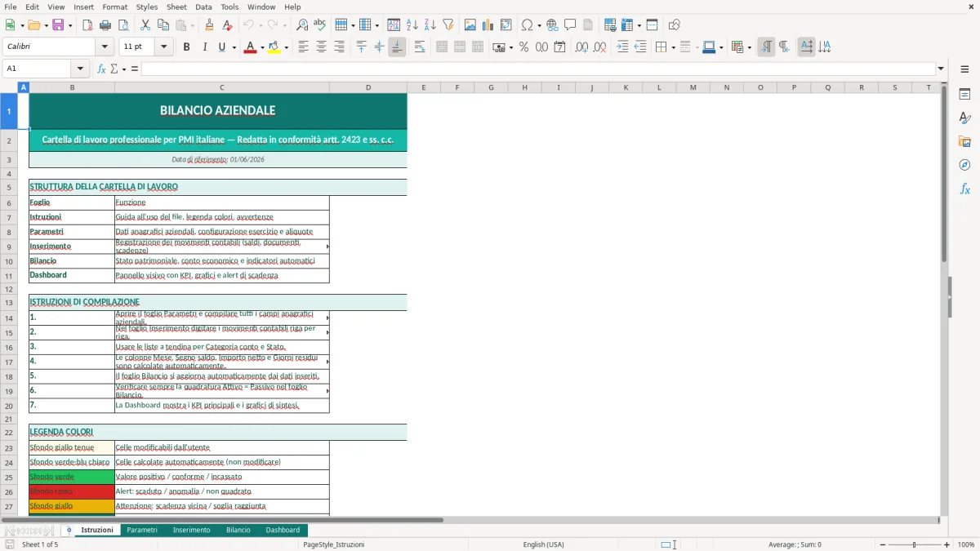Click the Clone Formatting paintbrush icon
This screenshot has height=551, width=980.
[x=209, y=25]
